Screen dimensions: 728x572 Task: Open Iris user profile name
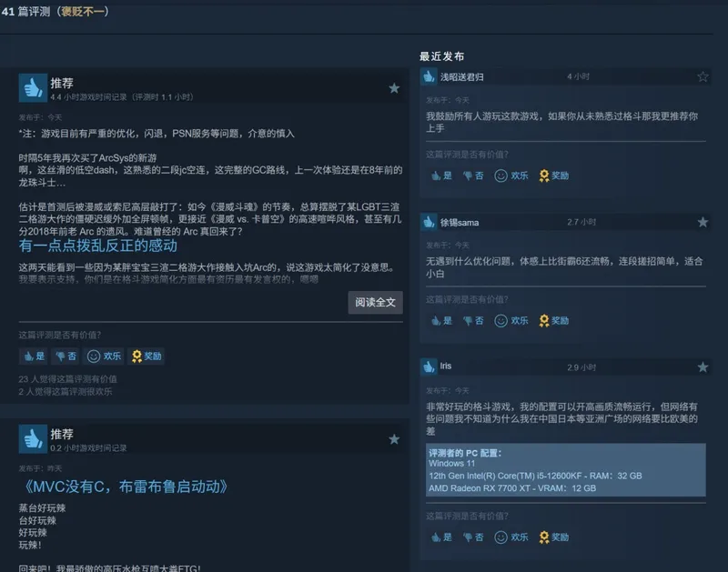click(446, 366)
